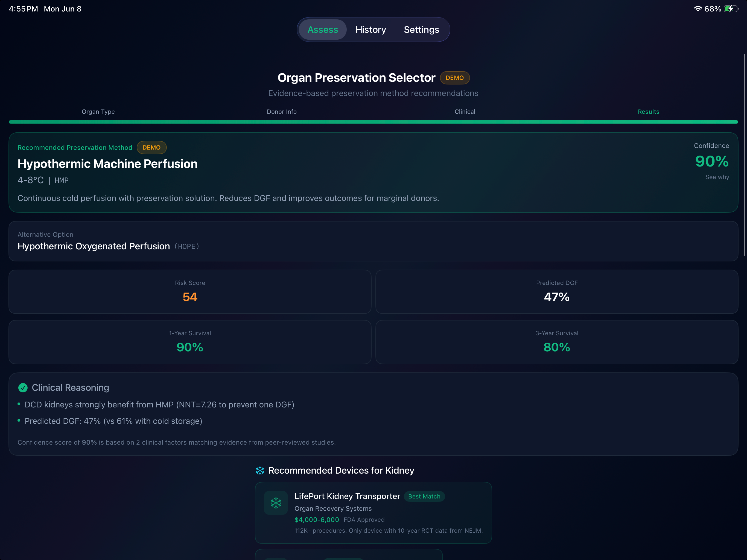Click the Continuous cold perfusion description text

(228, 198)
